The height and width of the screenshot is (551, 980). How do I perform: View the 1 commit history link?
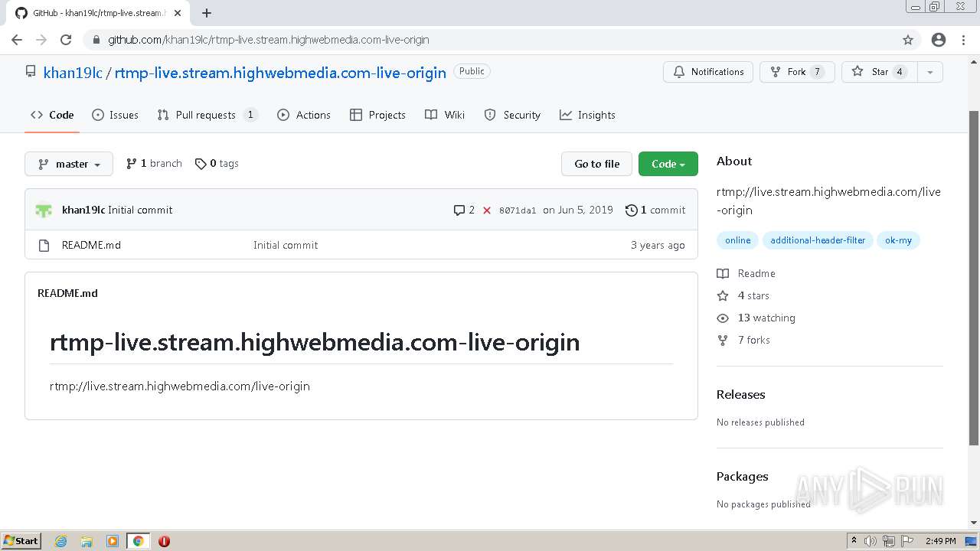click(655, 210)
